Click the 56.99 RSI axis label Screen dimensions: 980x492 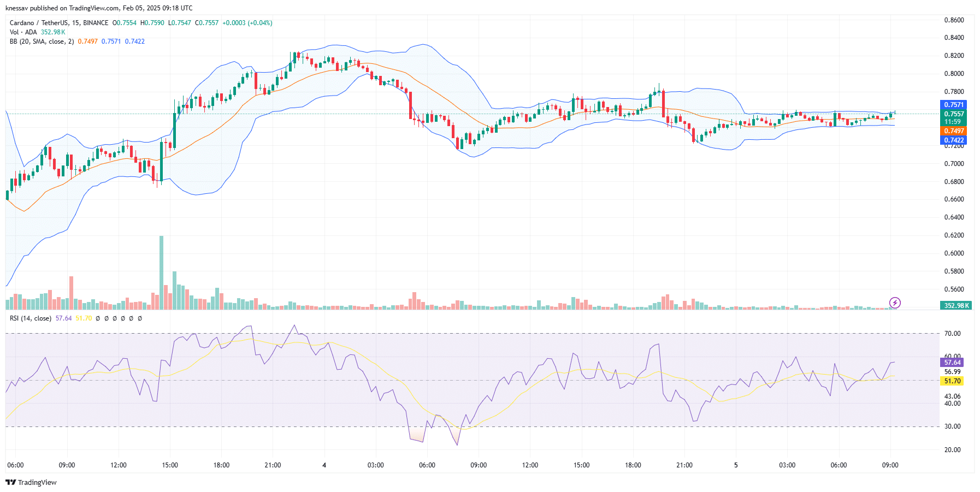[953, 372]
